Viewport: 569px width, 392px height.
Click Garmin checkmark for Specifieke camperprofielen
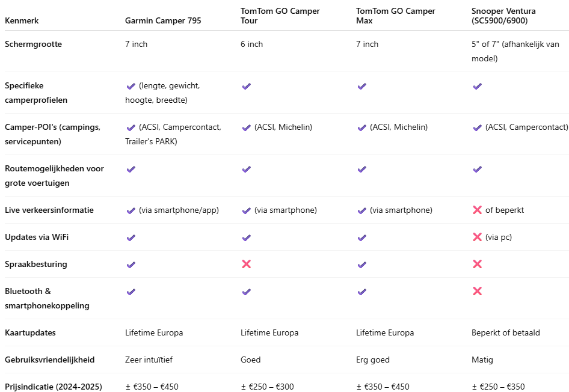131,87
